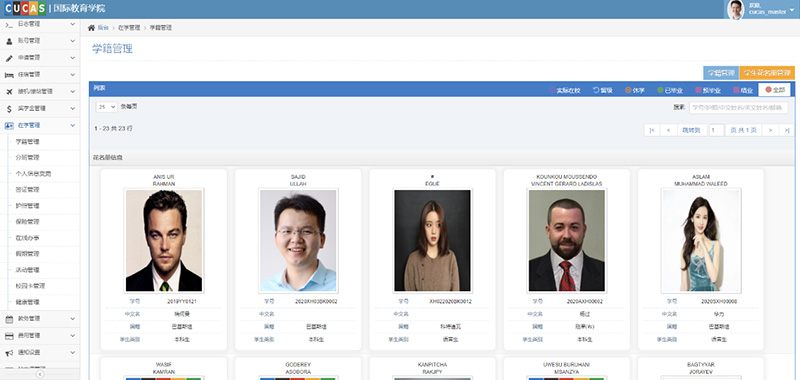The width and height of the screenshot is (800, 380).
Task: Click the student search input field
Action: [x=738, y=108]
